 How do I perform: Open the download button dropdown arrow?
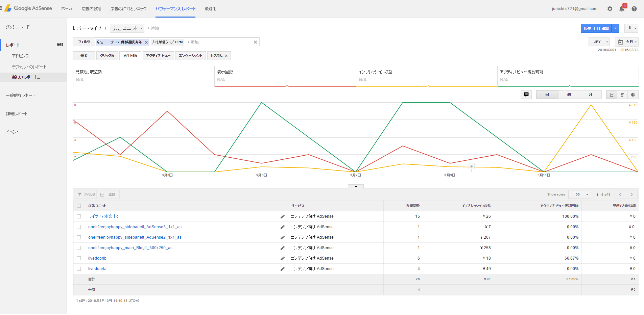click(x=636, y=28)
